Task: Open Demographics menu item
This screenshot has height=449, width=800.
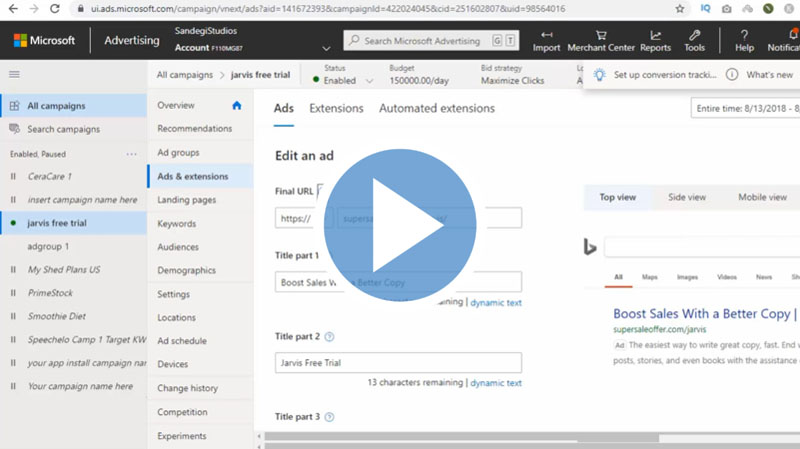Action: tap(186, 270)
